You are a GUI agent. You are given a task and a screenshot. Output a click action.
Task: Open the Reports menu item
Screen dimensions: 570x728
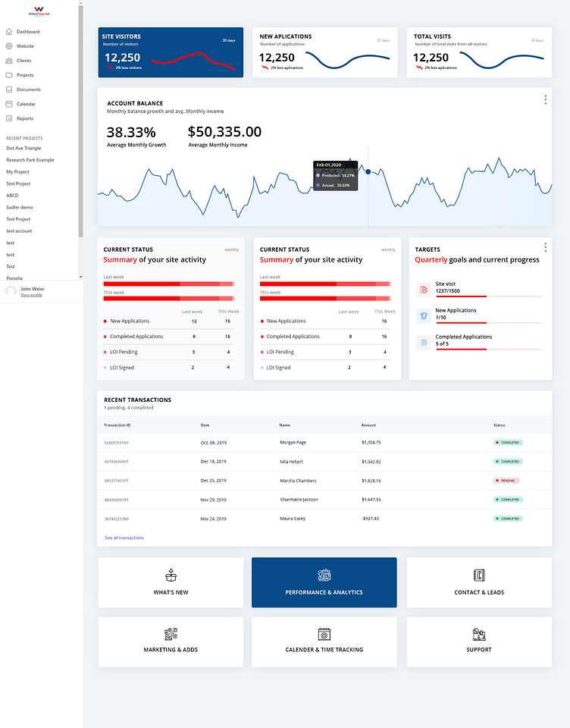24,118
